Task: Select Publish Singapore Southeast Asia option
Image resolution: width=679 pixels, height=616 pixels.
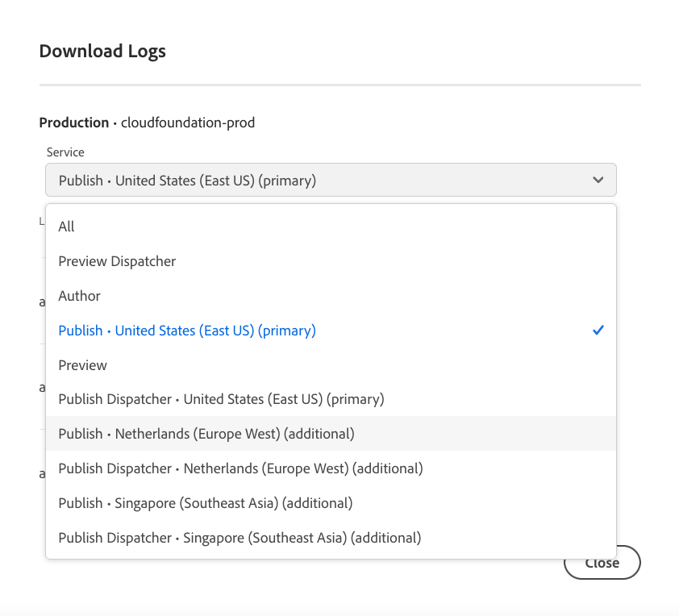Action: [x=206, y=503]
